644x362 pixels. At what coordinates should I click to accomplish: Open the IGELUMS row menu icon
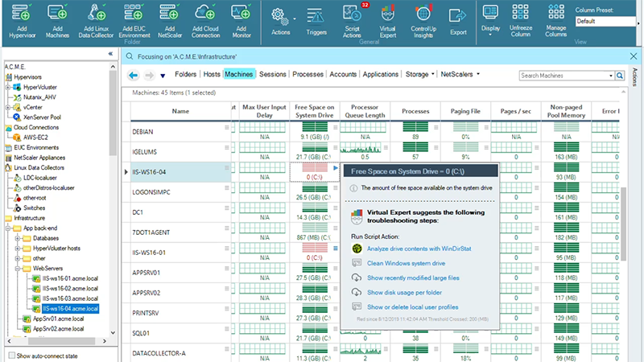pos(227,148)
